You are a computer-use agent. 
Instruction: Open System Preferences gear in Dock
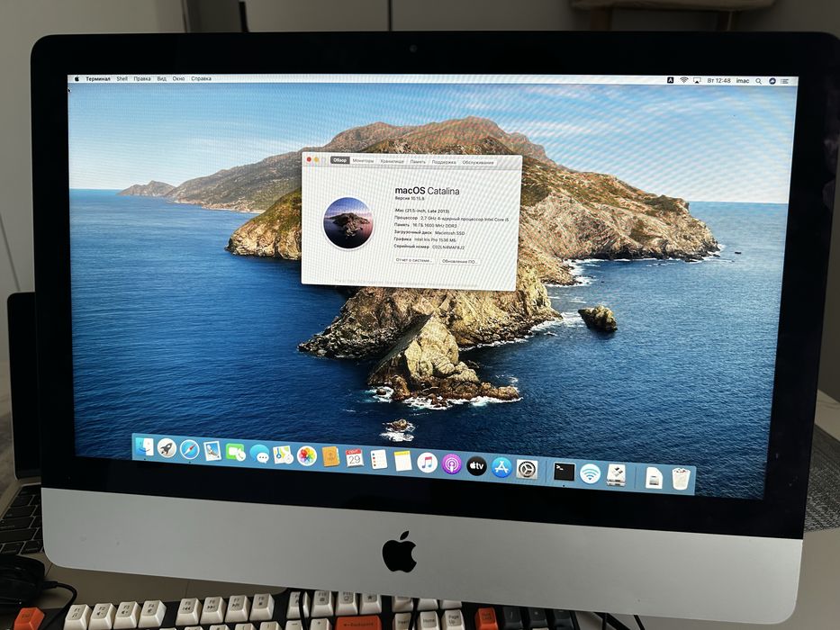[x=528, y=469]
